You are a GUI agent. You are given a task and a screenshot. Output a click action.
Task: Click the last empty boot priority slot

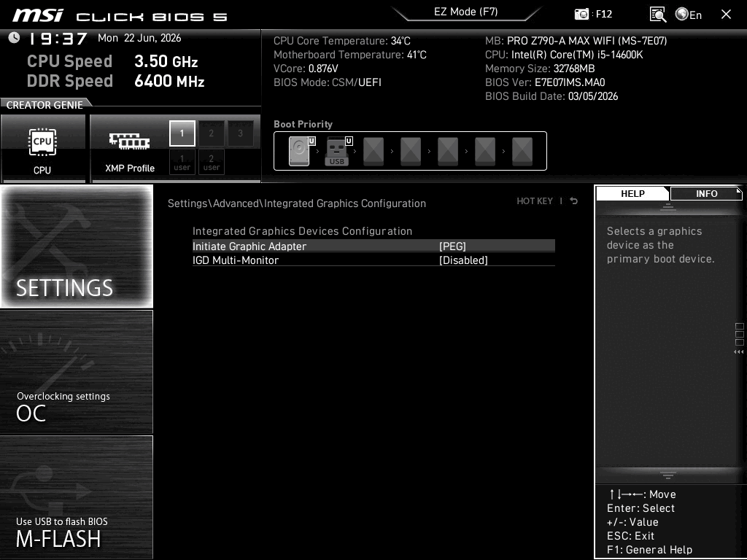coord(522,152)
